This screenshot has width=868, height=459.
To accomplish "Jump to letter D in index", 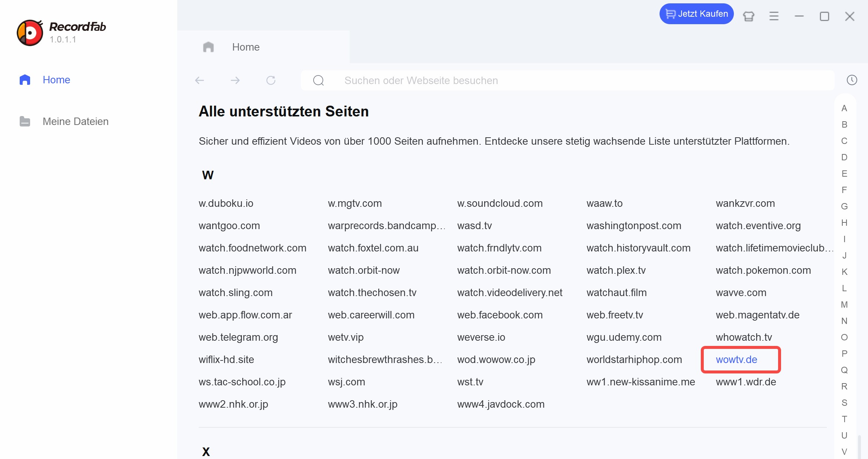I will [844, 157].
